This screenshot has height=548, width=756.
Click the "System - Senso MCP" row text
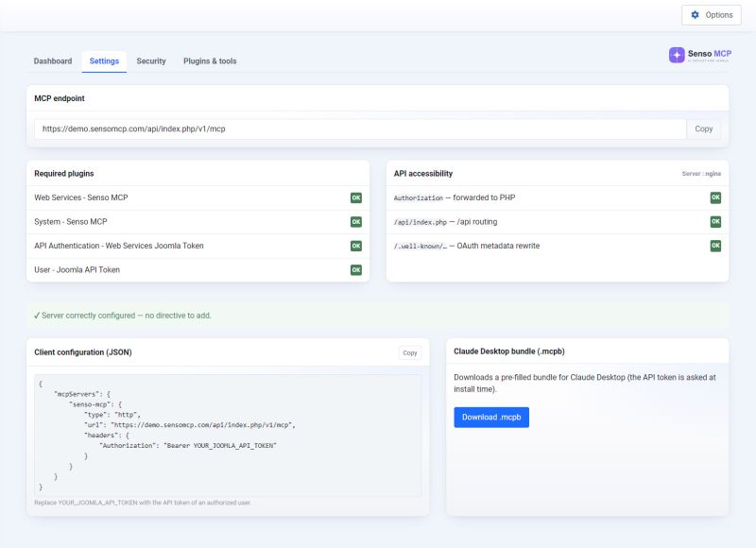70,222
